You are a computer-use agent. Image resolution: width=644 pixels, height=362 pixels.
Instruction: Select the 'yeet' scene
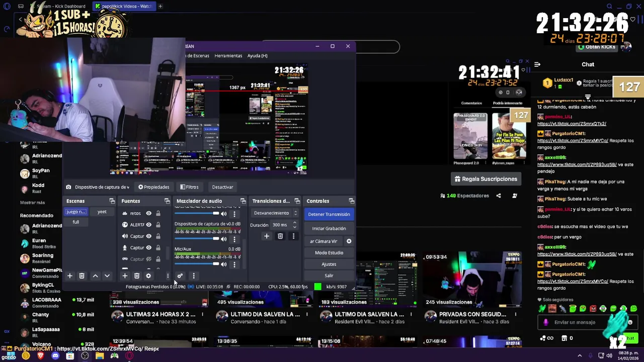tap(102, 212)
